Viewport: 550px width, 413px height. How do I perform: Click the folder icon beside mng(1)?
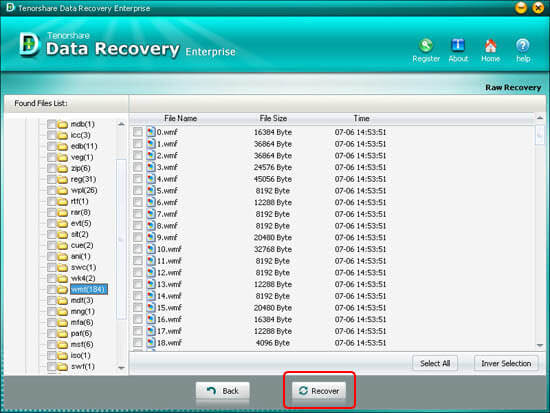tap(62, 312)
